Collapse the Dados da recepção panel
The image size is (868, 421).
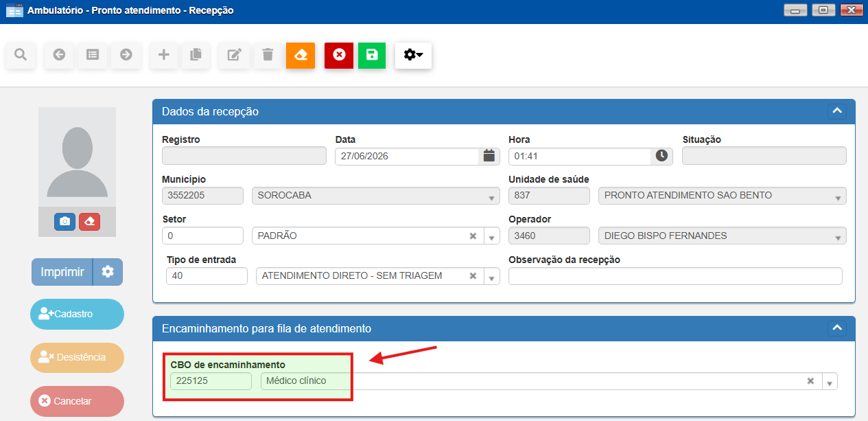click(836, 111)
